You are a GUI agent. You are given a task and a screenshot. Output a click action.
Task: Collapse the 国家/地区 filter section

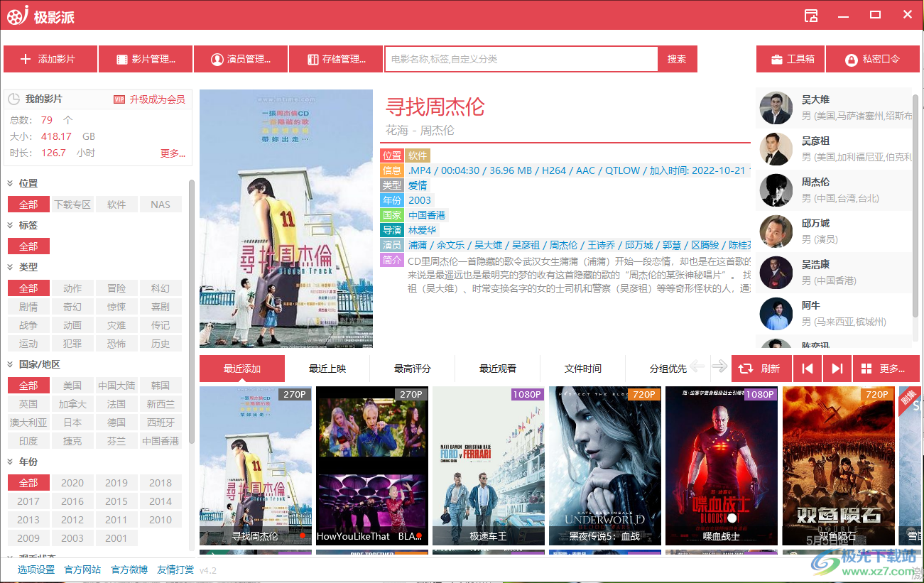tap(11, 364)
